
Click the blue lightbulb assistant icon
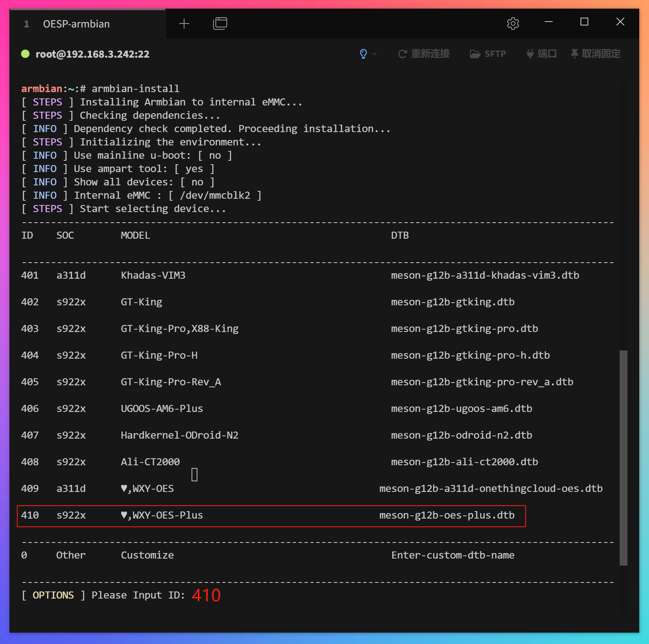[x=363, y=54]
